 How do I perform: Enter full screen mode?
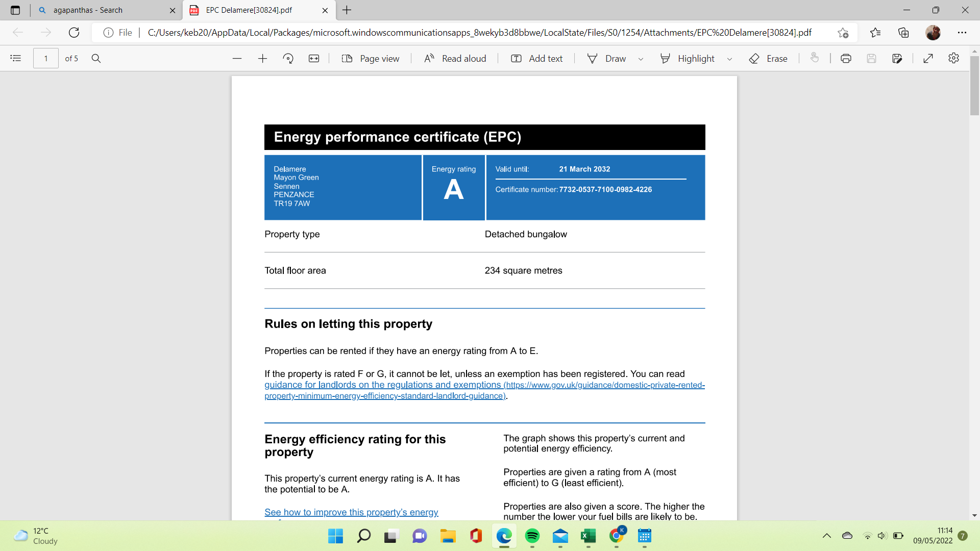(928, 58)
